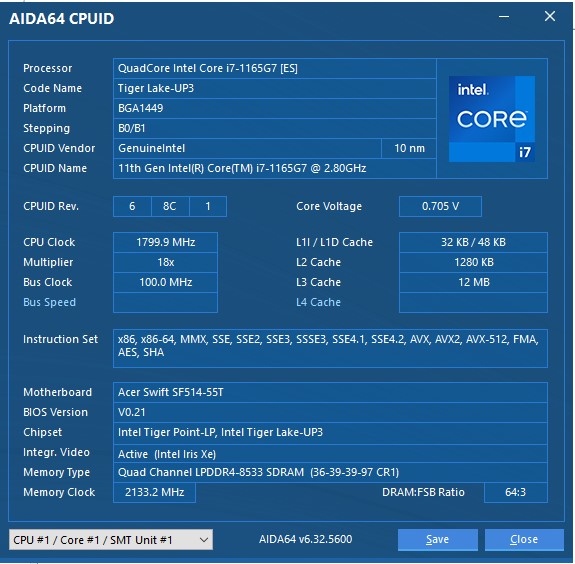Click the dropdown chevron arrow next to SMT Unit #1
The image size is (575, 564).
204,539
